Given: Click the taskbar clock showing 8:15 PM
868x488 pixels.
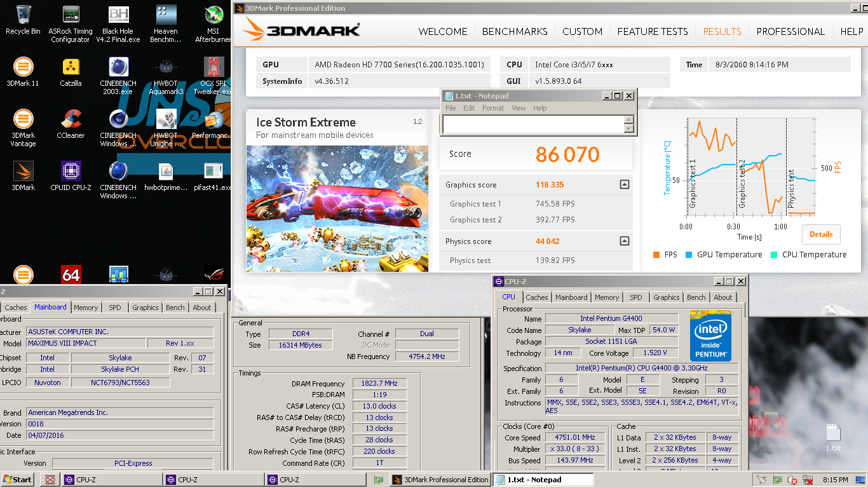Looking at the screenshot, I should (x=835, y=480).
